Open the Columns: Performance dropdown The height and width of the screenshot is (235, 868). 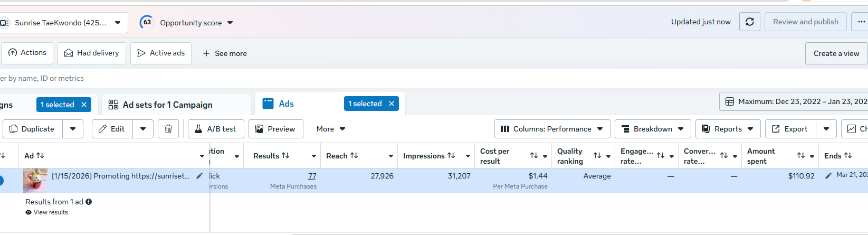click(x=552, y=129)
